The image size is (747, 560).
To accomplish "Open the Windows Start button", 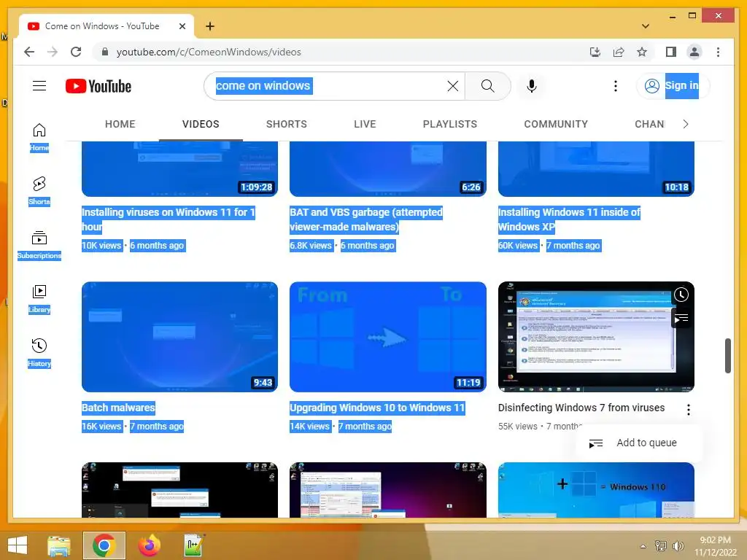I will [x=18, y=545].
